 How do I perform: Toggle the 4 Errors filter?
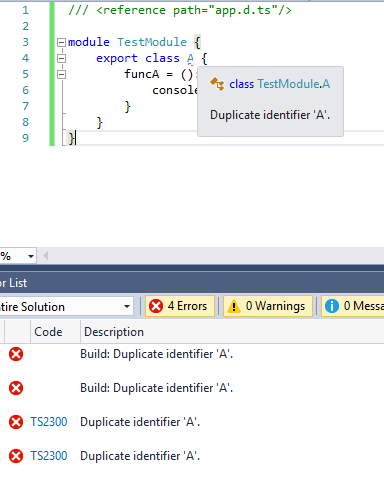click(x=180, y=306)
